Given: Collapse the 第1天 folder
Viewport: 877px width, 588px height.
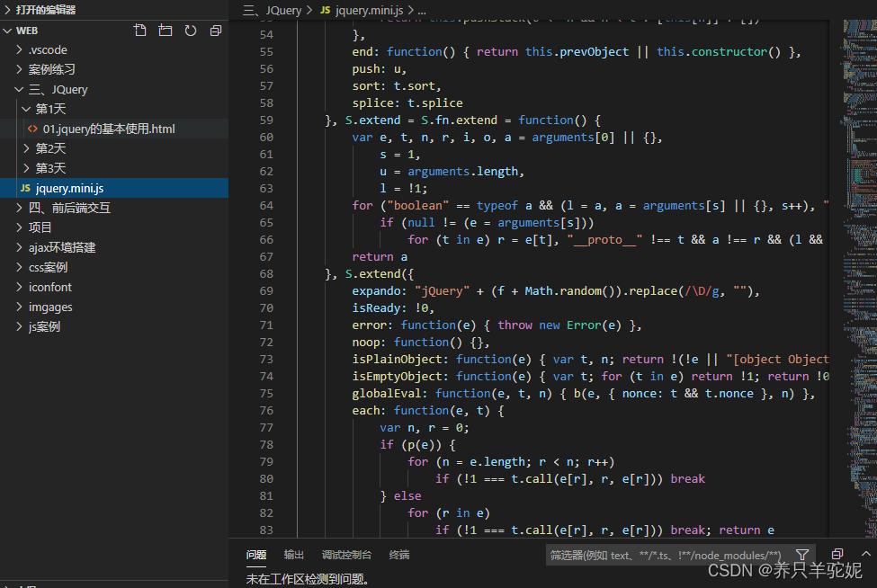Looking at the screenshot, I should pos(26,109).
